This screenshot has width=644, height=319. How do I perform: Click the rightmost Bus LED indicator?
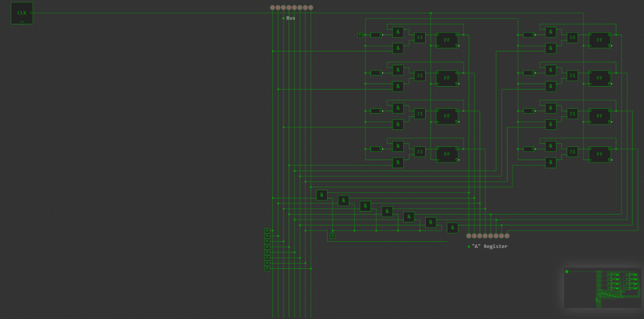(311, 8)
